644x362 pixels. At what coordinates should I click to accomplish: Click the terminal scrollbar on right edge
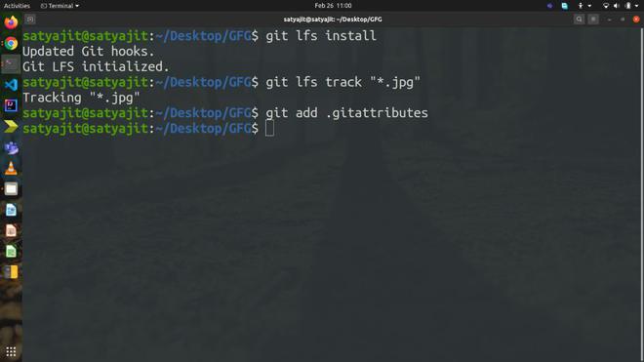641,195
